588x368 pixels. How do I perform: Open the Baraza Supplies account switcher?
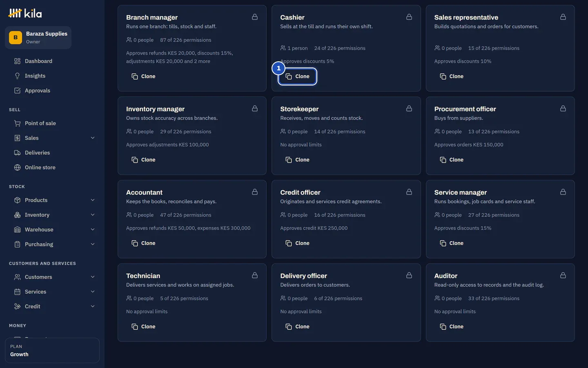[x=38, y=38]
